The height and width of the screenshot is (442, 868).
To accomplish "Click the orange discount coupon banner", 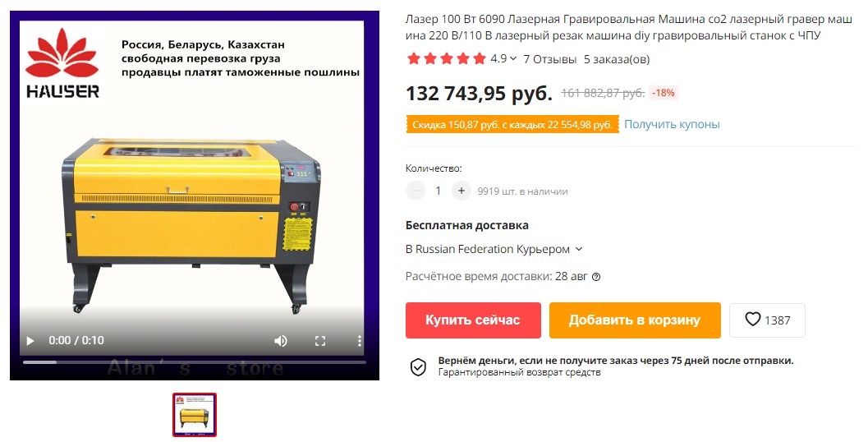I will pos(512,125).
